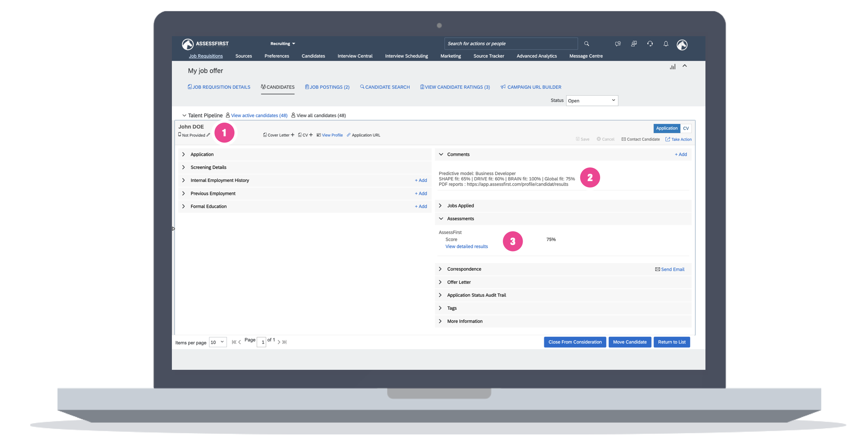Edit Not Provided with pencil icon
Viewport: 868px width, 443px height.
point(208,135)
